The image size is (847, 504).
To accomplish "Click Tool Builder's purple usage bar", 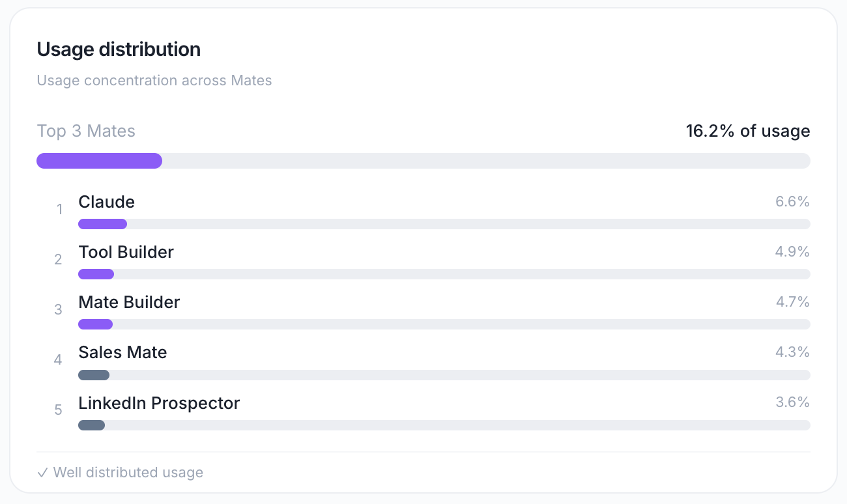I will click(96, 274).
